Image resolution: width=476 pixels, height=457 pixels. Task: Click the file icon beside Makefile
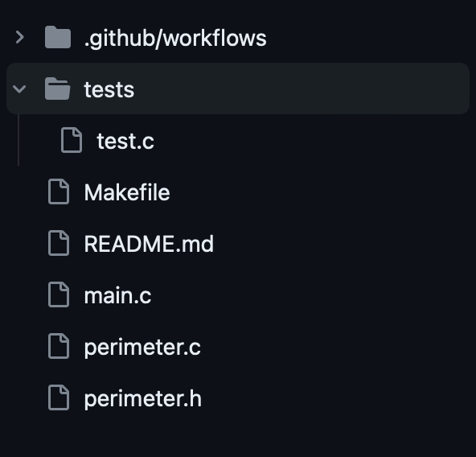click(x=59, y=191)
